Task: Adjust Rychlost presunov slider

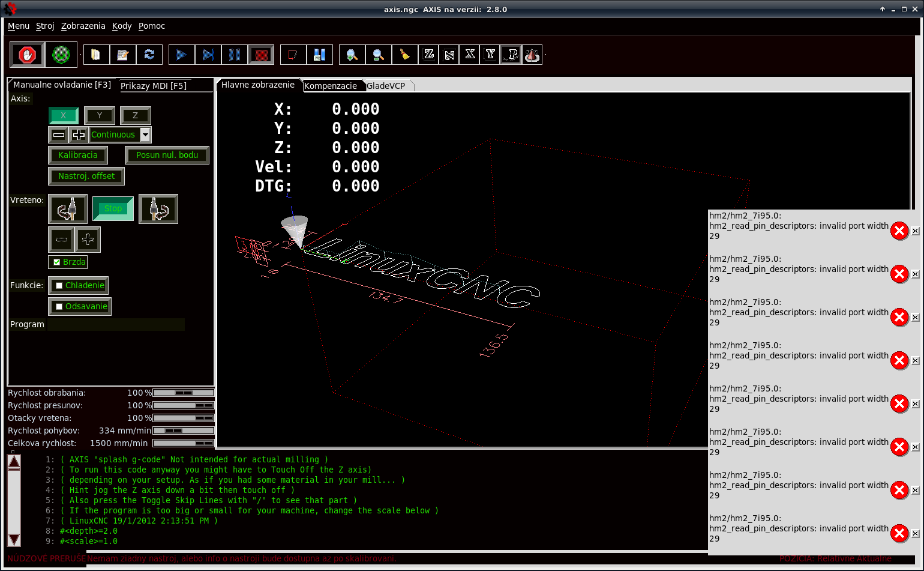Action: coord(184,405)
